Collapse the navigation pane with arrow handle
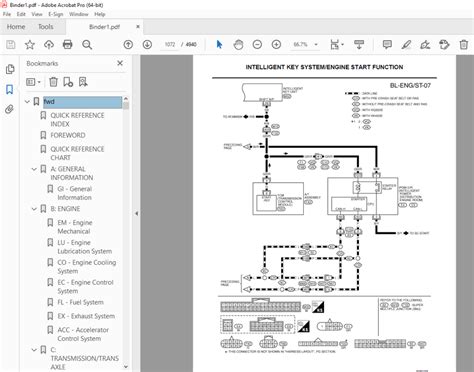474x372 pixels. (136, 213)
